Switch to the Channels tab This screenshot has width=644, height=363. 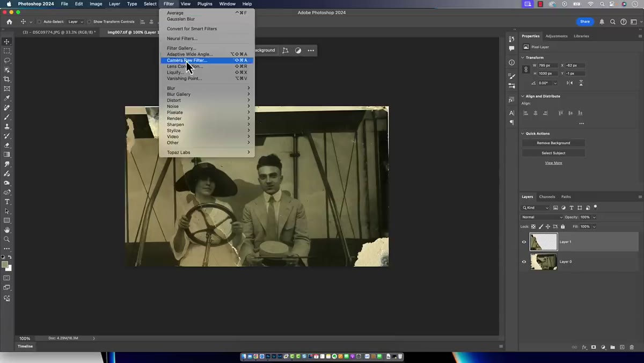coord(547,197)
